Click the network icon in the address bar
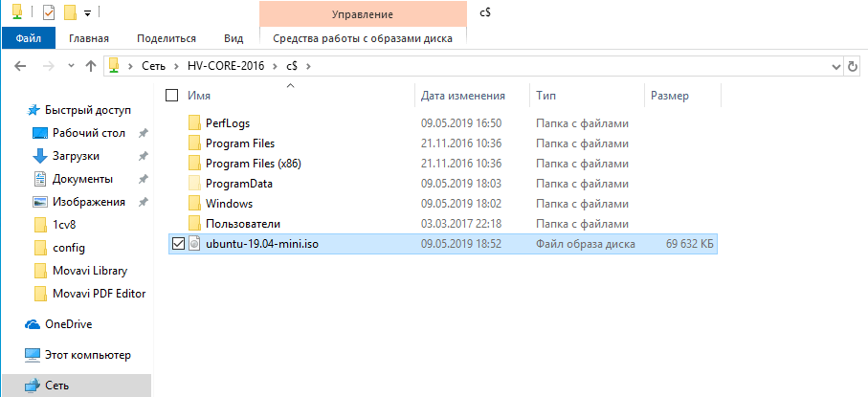This screenshot has height=397, width=868. [114, 65]
